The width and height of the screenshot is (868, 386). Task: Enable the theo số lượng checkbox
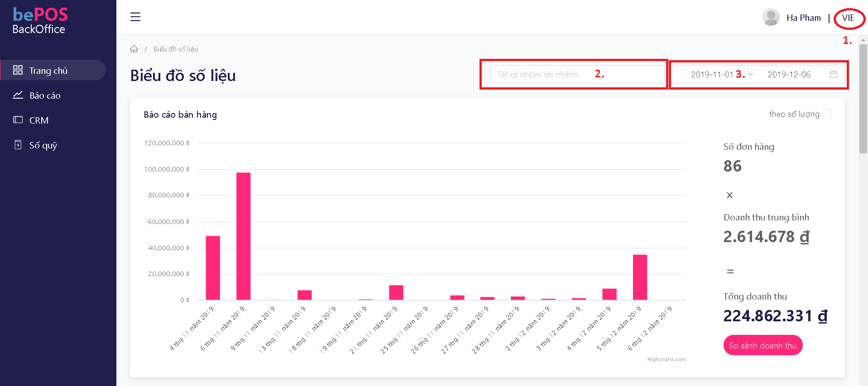(827, 114)
